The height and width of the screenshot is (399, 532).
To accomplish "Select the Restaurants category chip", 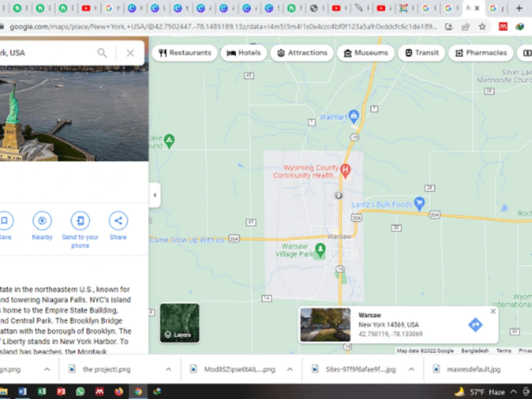I will (185, 53).
